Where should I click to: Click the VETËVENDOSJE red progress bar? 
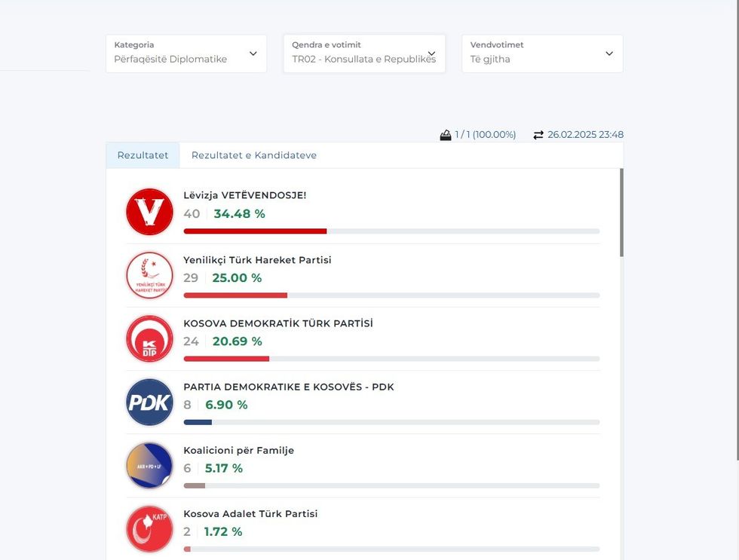255,231
